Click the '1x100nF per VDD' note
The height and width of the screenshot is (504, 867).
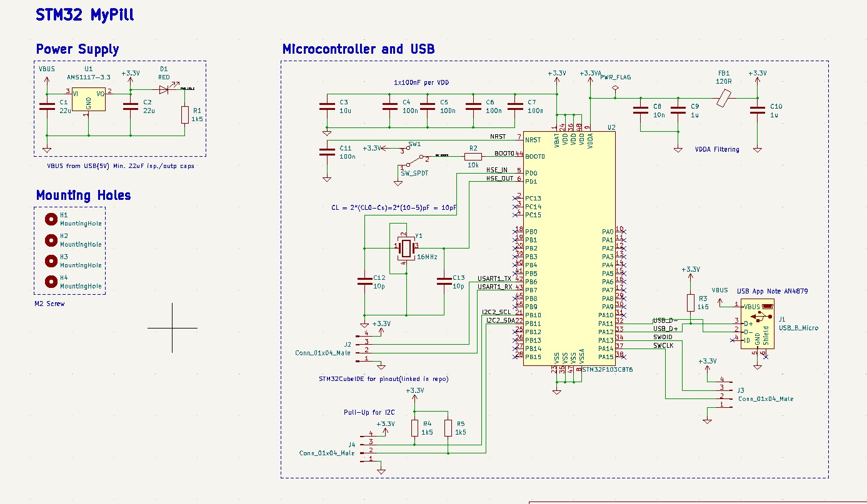(x=421, y=82)
